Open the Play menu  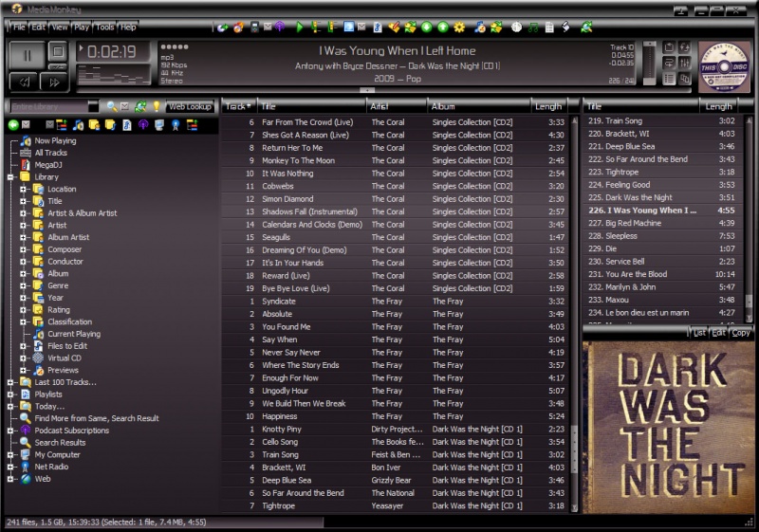(x=82, y=28)
